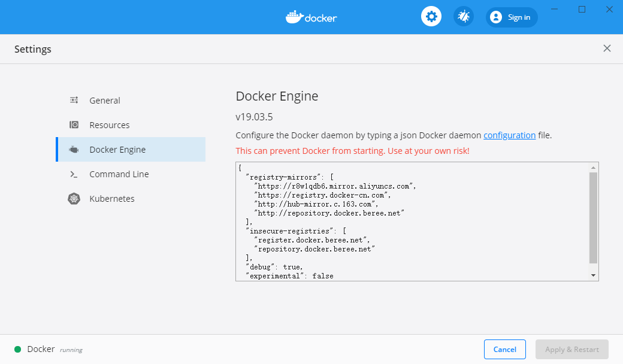
Task: Click the "insecure-registries" key text
Action: pyautogui.click(x=290, y=231)
